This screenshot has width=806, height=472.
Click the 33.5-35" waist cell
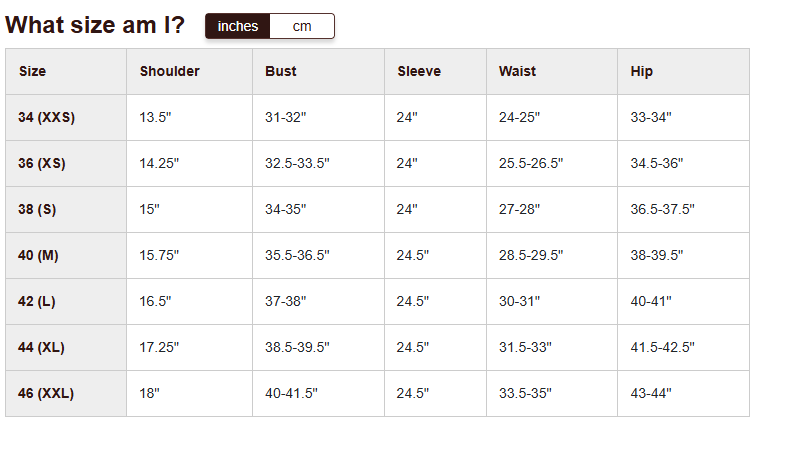point(525,394)
